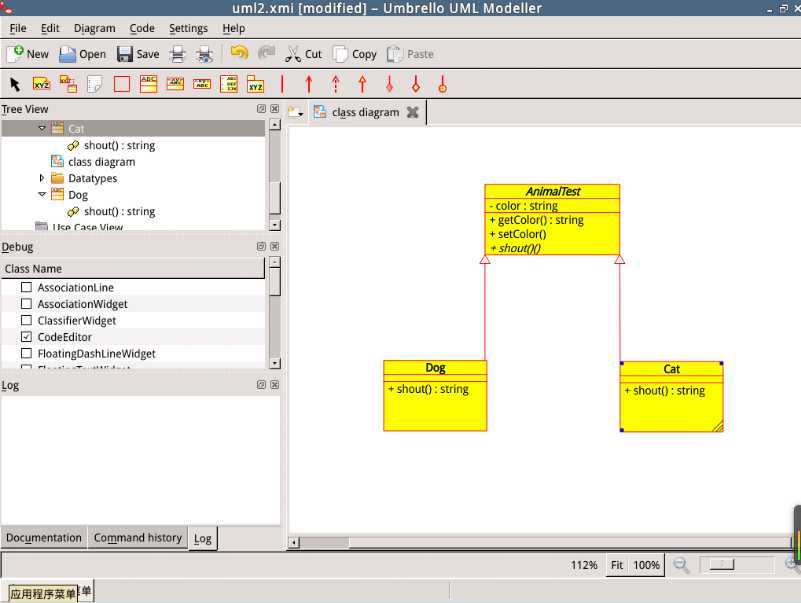Select the empty Box tool
801x603 pixels.
[122, 84]
